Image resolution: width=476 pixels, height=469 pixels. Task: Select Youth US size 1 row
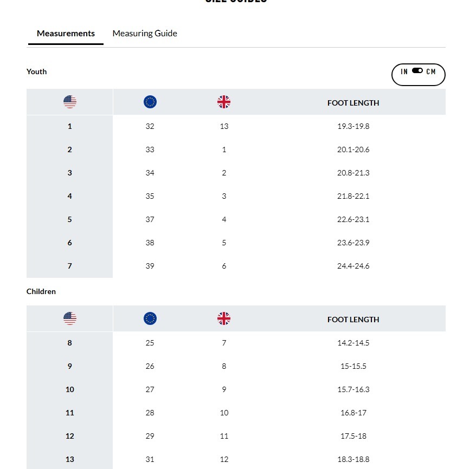(x=70, y=126)
